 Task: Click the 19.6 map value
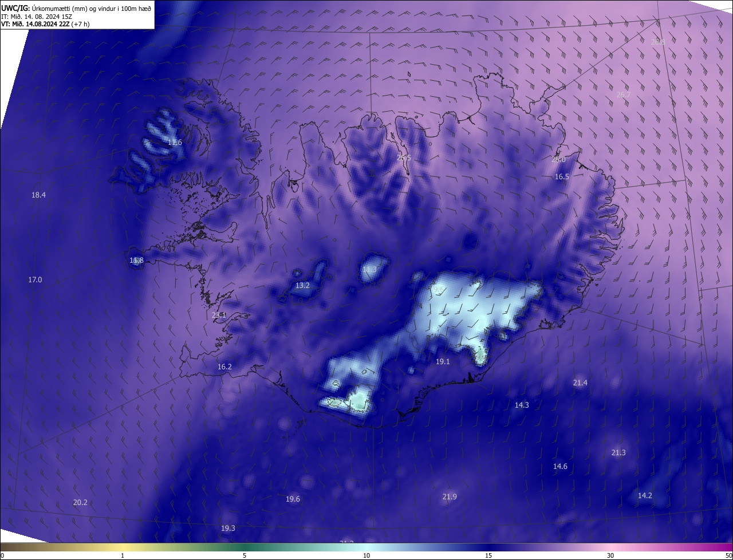coord(293,499)
